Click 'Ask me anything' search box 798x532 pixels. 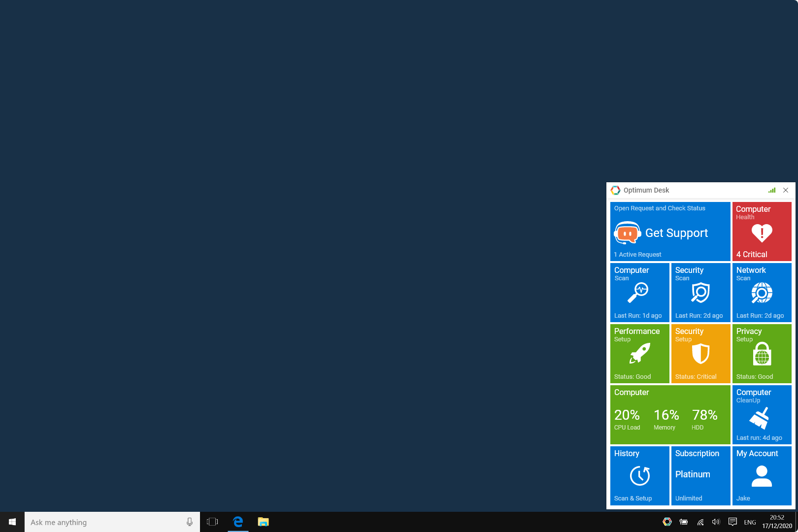point(112,522)
